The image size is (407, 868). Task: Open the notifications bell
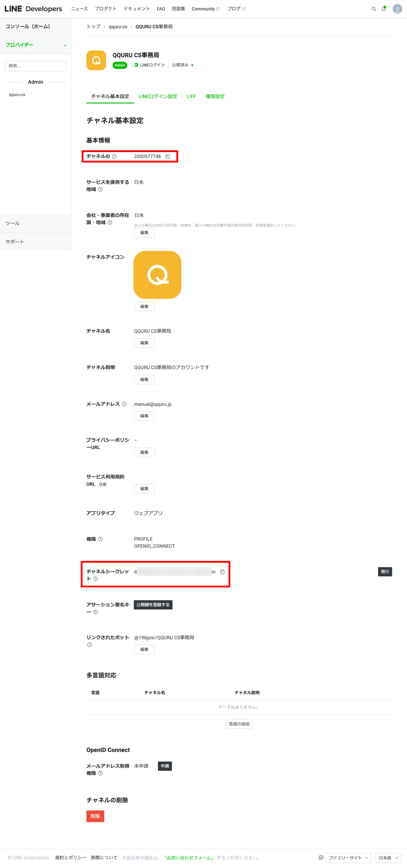pyautogui.click(x=383, y=9)
